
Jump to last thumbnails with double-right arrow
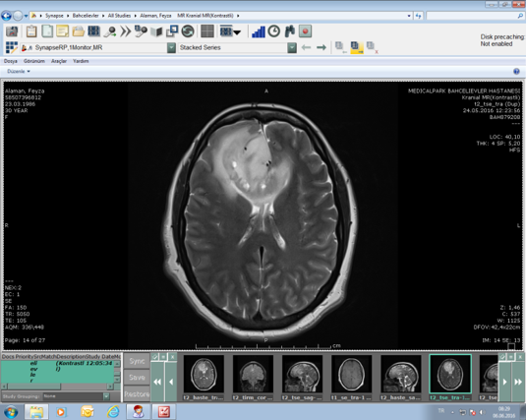pyautogui.click(x=518, y=382)
